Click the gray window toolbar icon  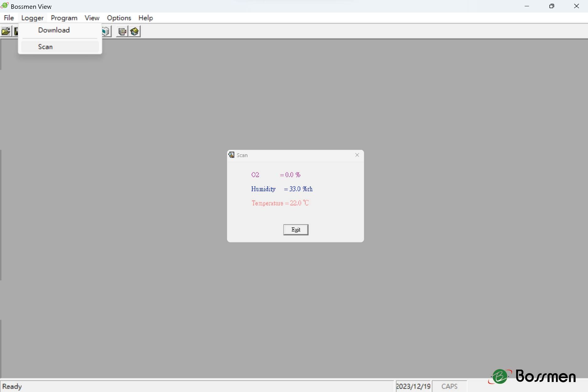click(x=122, y=31)
